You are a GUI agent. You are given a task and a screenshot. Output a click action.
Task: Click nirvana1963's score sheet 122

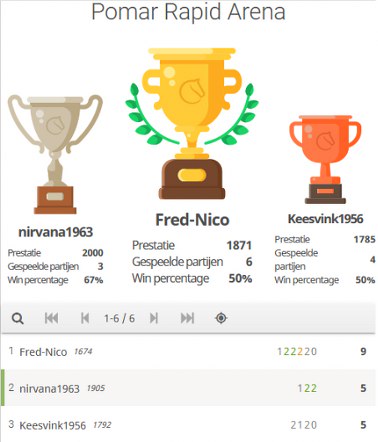tap(307, 388)
